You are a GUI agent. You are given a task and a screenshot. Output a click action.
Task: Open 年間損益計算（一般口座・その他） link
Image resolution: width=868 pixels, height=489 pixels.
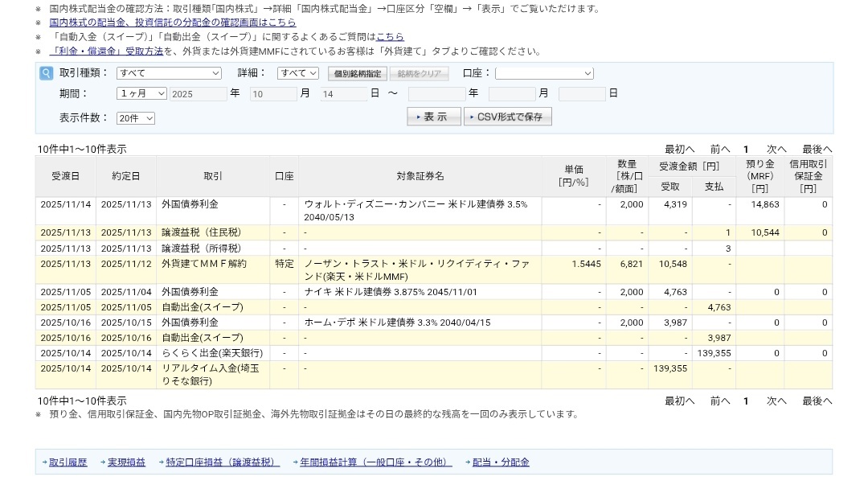click(x=375, y=462)
